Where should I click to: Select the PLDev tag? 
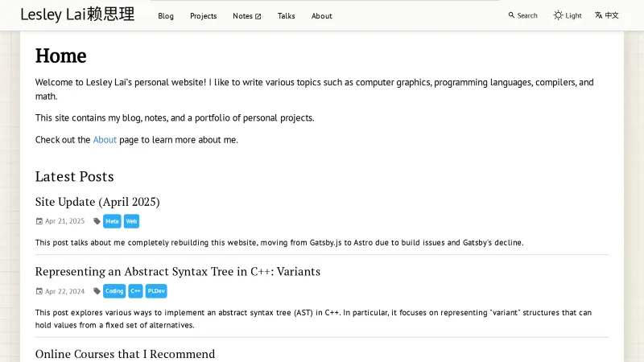coord(156,291)
